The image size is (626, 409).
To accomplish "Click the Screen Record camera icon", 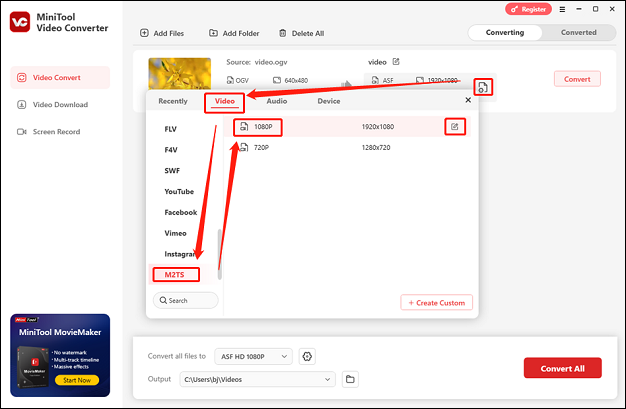I will (x=22, y=132).
